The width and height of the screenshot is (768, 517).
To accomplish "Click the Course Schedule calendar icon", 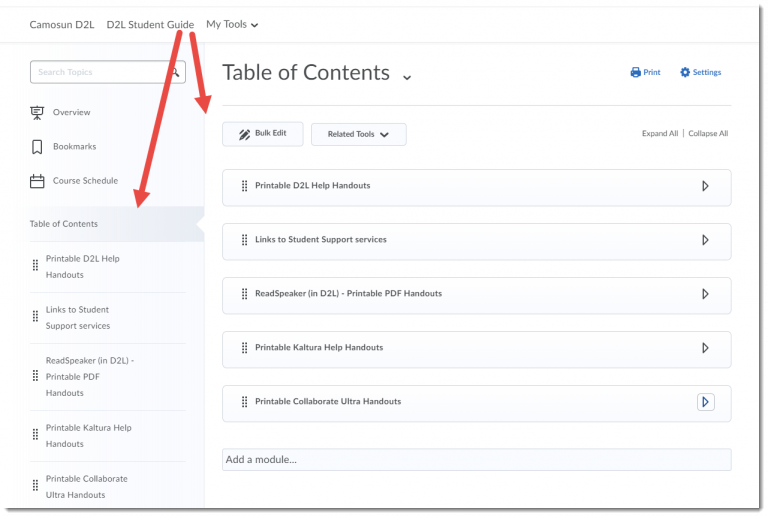I will click(37, 181).
